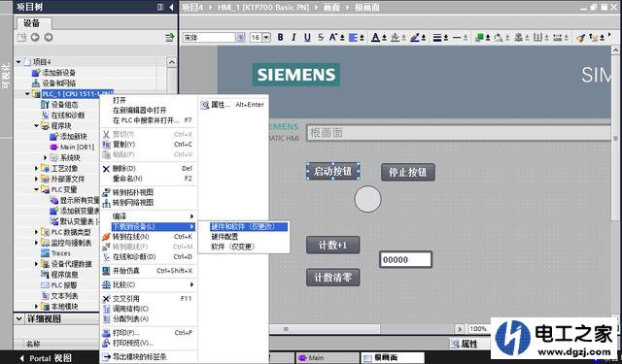Open PLC 报警 in project tree
Screen dimensions: 622x364
pos(64,285)
